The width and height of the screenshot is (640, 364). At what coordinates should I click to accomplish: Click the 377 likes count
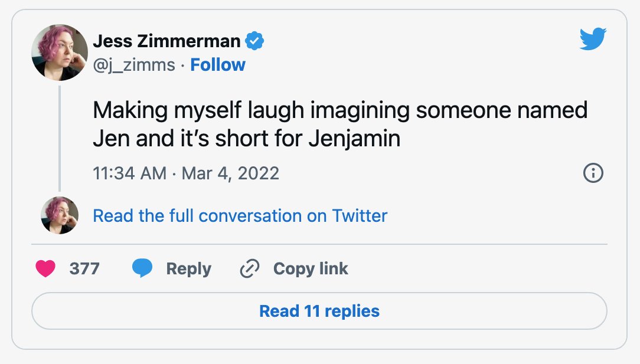coord(84,268)
